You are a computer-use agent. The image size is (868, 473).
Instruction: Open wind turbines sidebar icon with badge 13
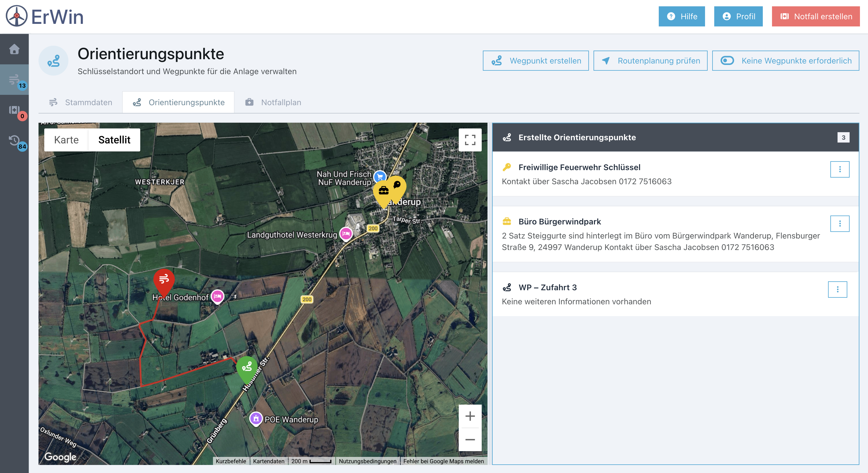pyautogui.click(x=14, y=80)
